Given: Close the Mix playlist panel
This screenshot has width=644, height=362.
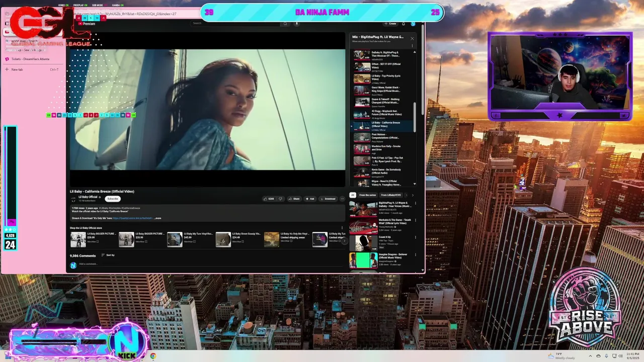Looking at the screenshot, I should 412,38.
